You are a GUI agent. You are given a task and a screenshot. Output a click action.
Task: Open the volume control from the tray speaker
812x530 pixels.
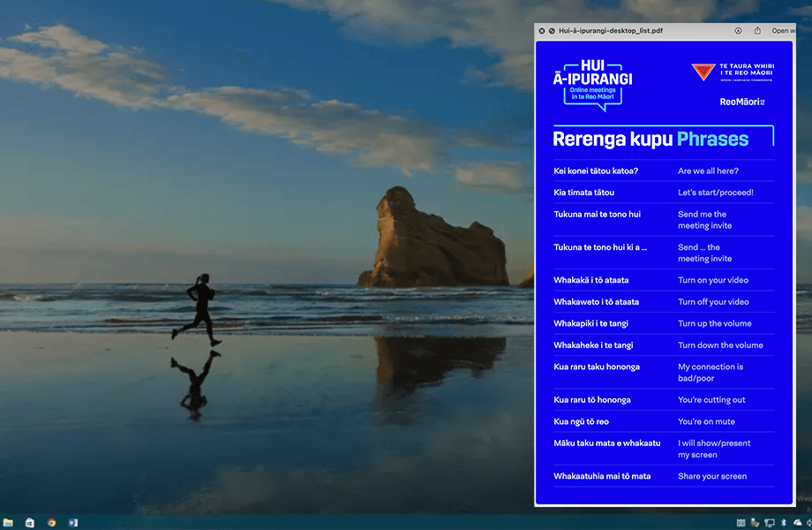point(810,523)
